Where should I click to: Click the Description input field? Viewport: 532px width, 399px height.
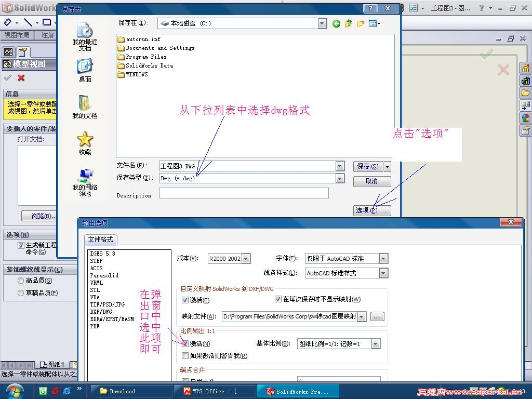coord(244,193)
